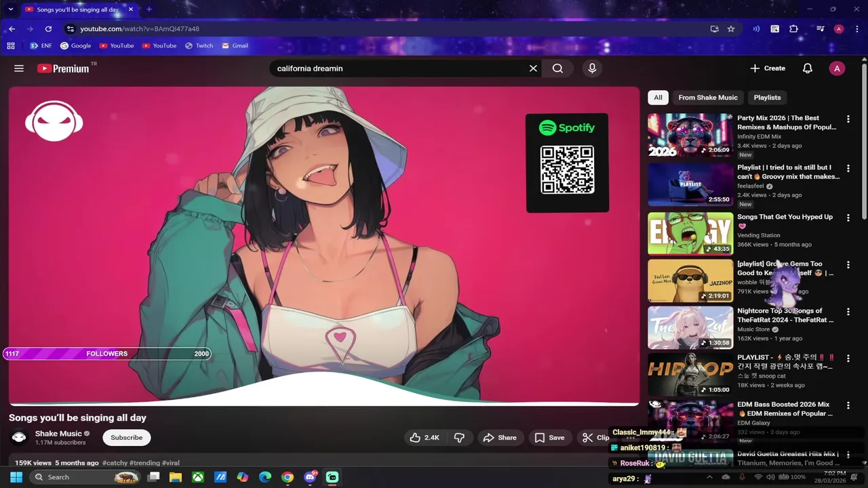
Task: Open Windows Start menu
Action: click(x=16, y=477)
